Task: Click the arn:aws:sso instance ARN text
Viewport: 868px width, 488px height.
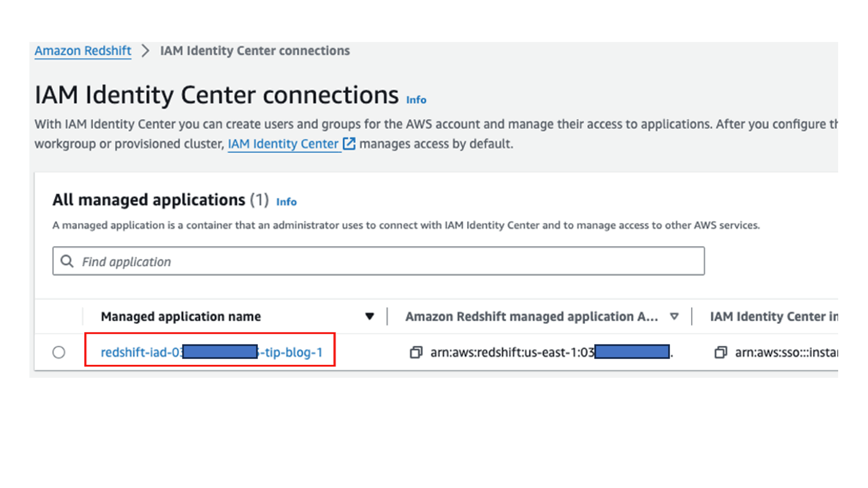Action: [786, 352]
